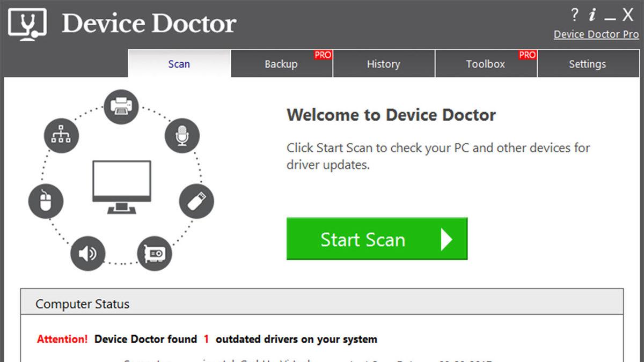The width and height of the screenshot is (644, 362).
Task: Select the mouse device icon
Action: click(x=46, y=201)
